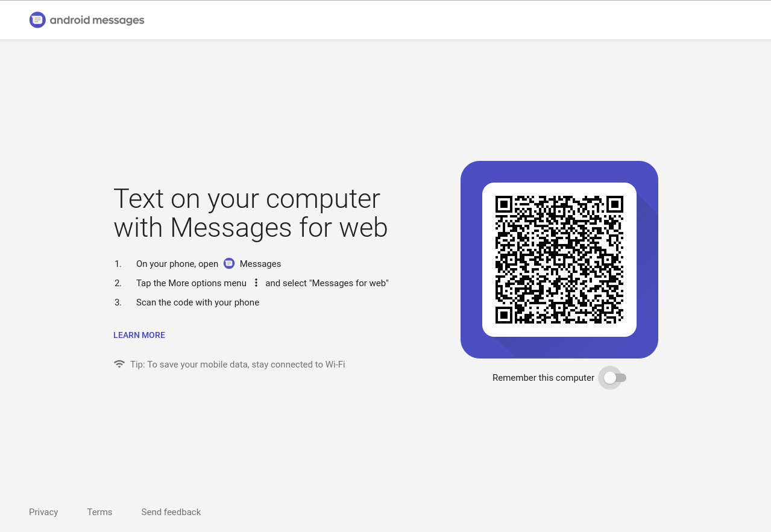The height and width of the screenshot is (532, 771).
Task: Click Send feedback in the footer
Action: (x=171, y=512)
